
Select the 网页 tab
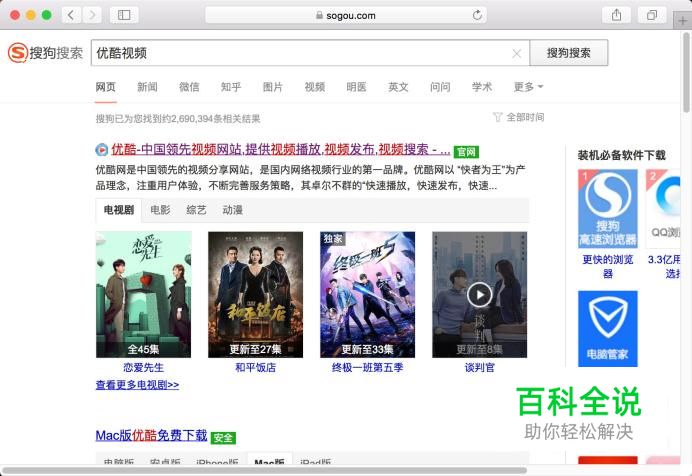coord(105,87)
